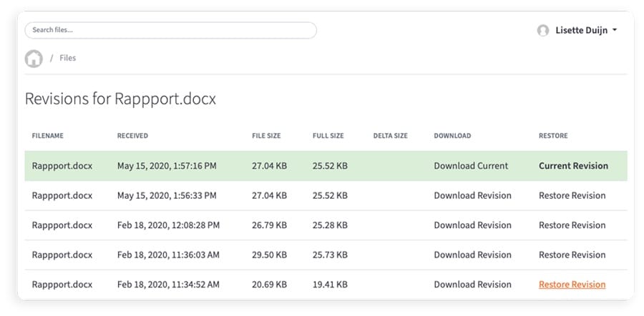Click the DOWNLOAD column header
This screenshot has width=644, height=316.
(x=452, y=136)
